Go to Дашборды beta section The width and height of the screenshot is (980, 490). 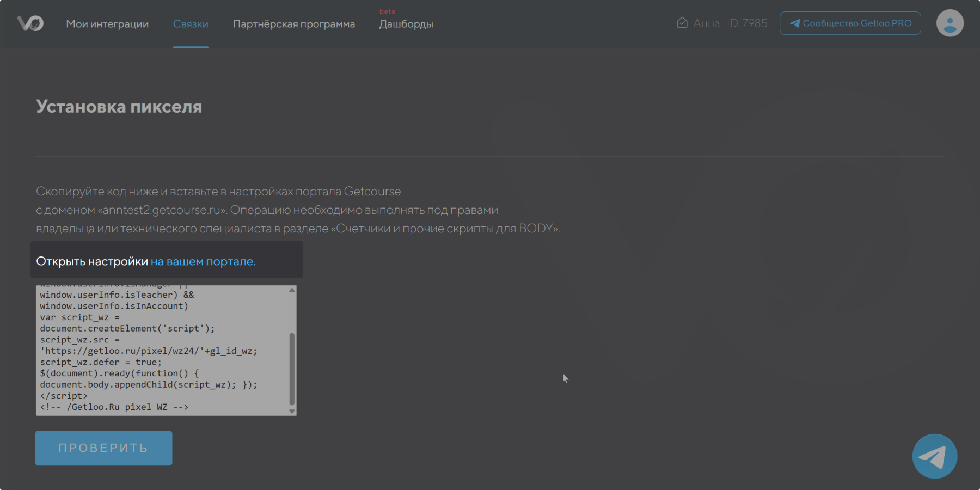coord(406,24)
